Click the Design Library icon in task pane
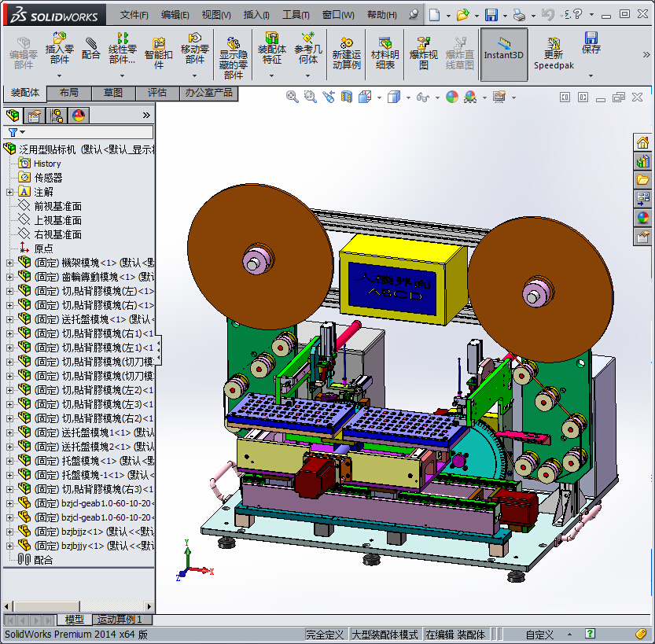Viewport: 655px width, 644px height. tap(642, 160)
